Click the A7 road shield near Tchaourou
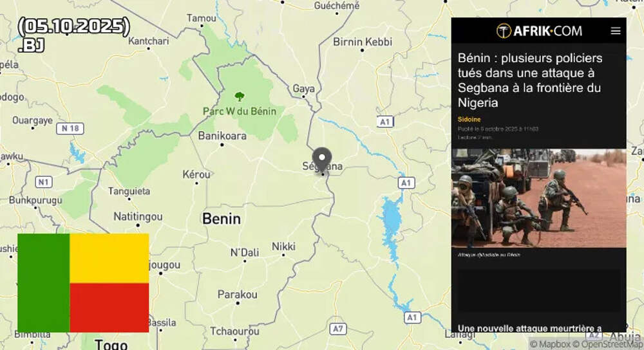 pos(337,329)
